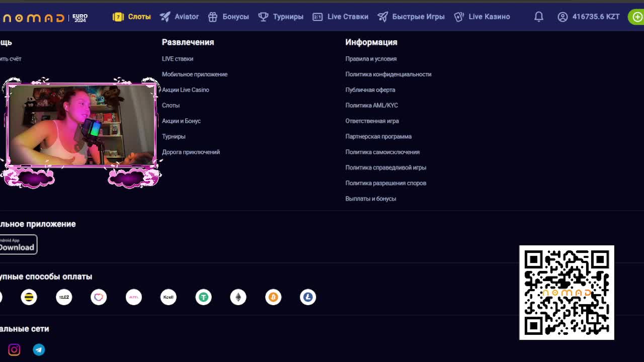The image size is (644, 362).
Task: Open Политика конфиденциальности
Action: [388, 74]
